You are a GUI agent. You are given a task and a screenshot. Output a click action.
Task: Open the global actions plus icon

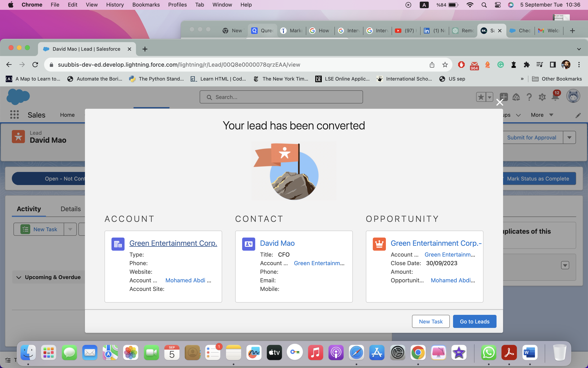point(504,97)
